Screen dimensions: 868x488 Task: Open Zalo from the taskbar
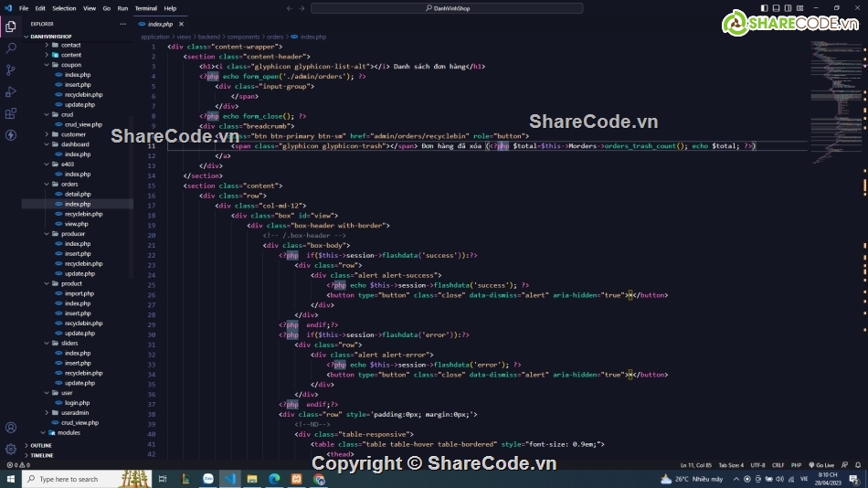click(208, 479)
